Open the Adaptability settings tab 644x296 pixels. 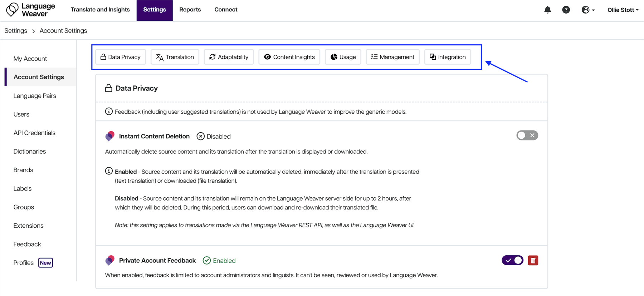(229, 57)
